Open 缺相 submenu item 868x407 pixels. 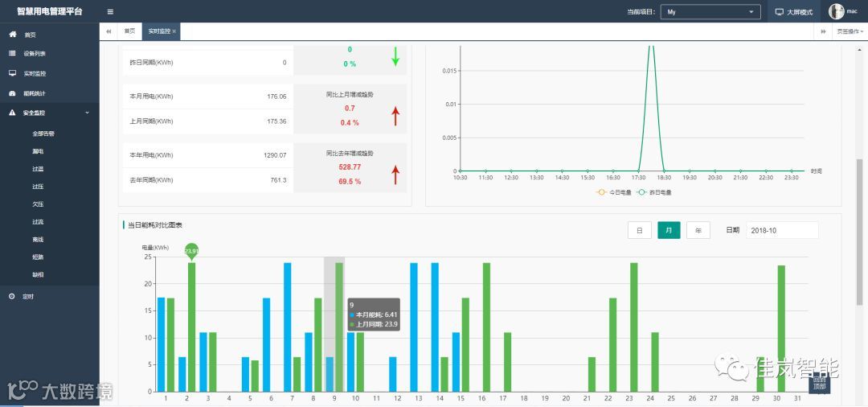click(39, 275)
